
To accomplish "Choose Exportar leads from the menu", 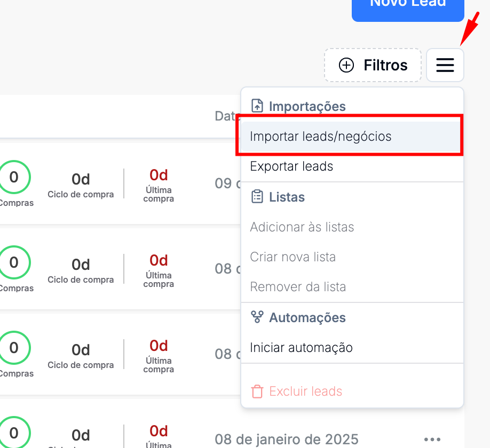I will pos(291,166).
